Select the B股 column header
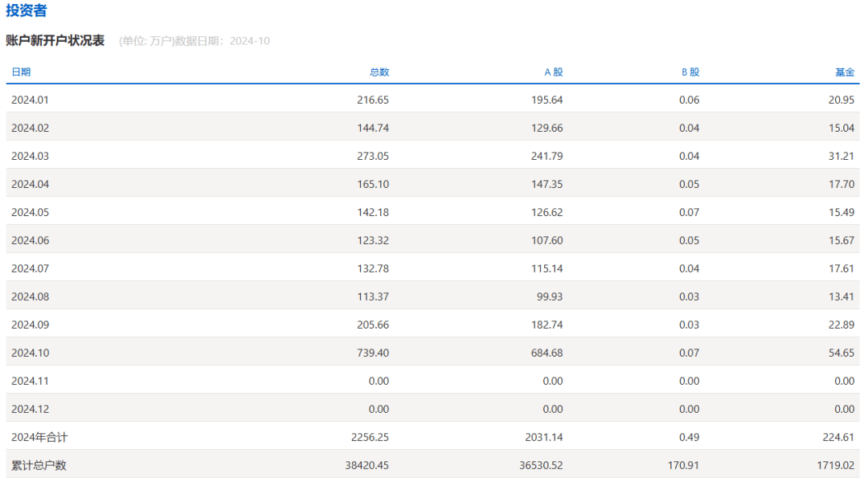This screenshot has height=482, width=868. click(x=690, y=72)
